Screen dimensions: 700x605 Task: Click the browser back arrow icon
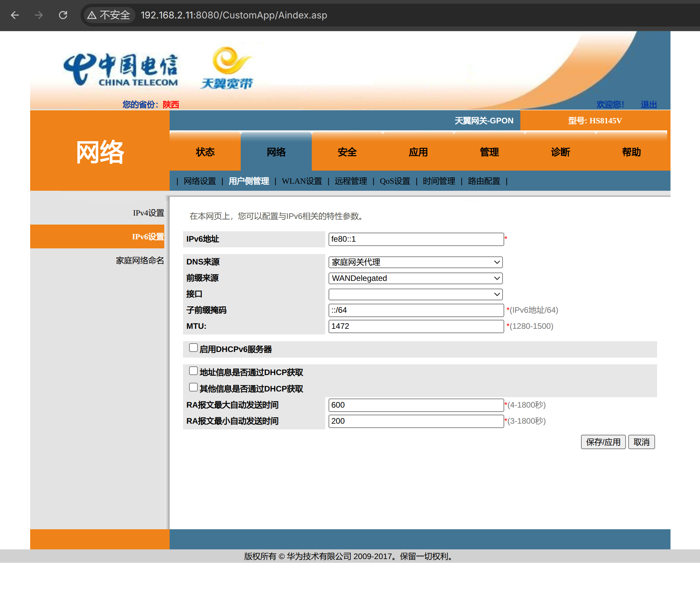click(x=15, y=15)
